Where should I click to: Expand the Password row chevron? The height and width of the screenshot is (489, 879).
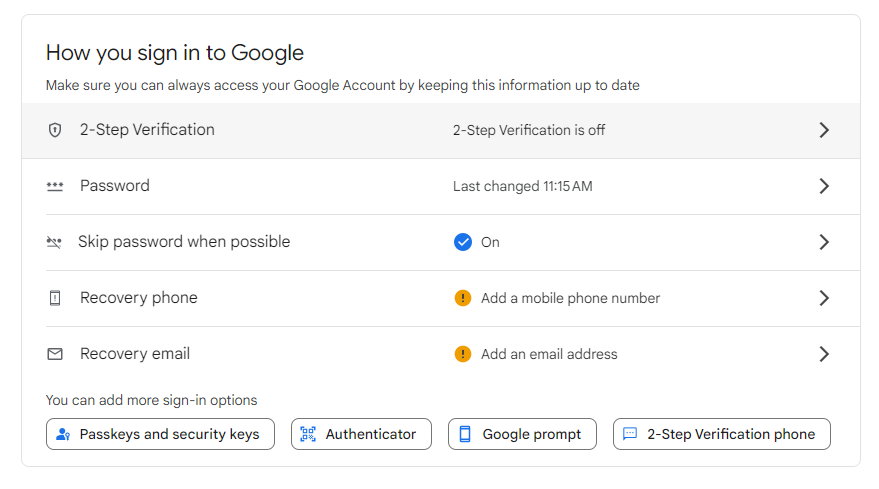pos(824,186)
